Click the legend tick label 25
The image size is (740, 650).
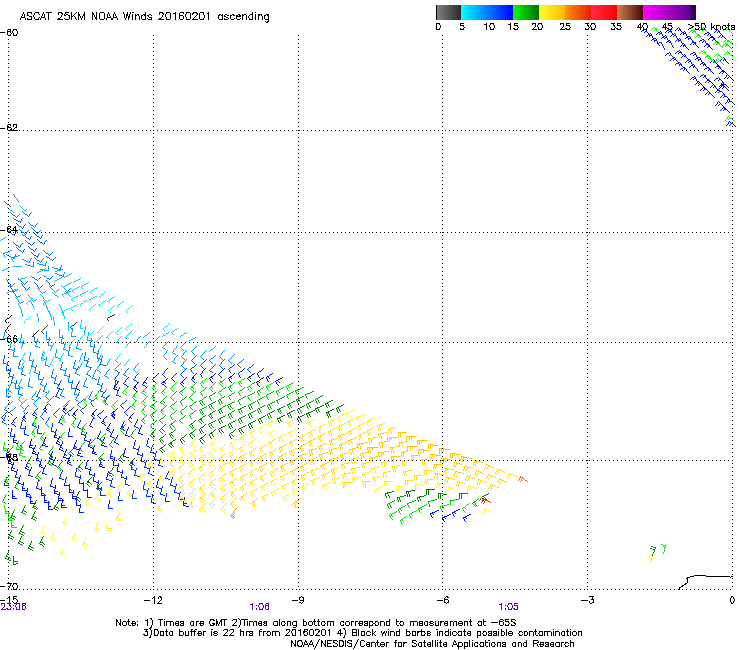coord(565,27)
